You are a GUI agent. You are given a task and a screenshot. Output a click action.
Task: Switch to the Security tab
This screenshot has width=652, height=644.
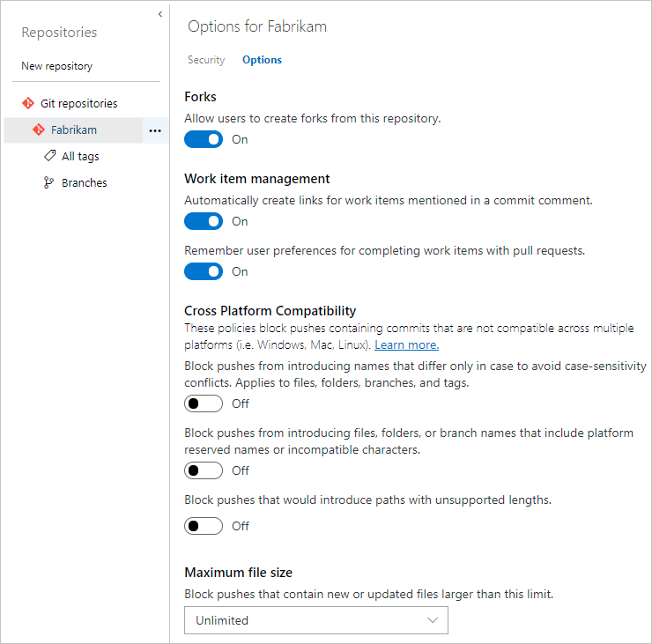[x=206, y=60]
